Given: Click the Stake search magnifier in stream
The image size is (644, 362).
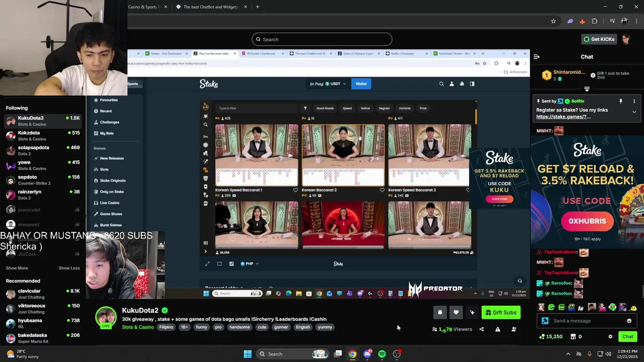Looking at the screenshot, I should pyautogui.click(x=441, y=84).
